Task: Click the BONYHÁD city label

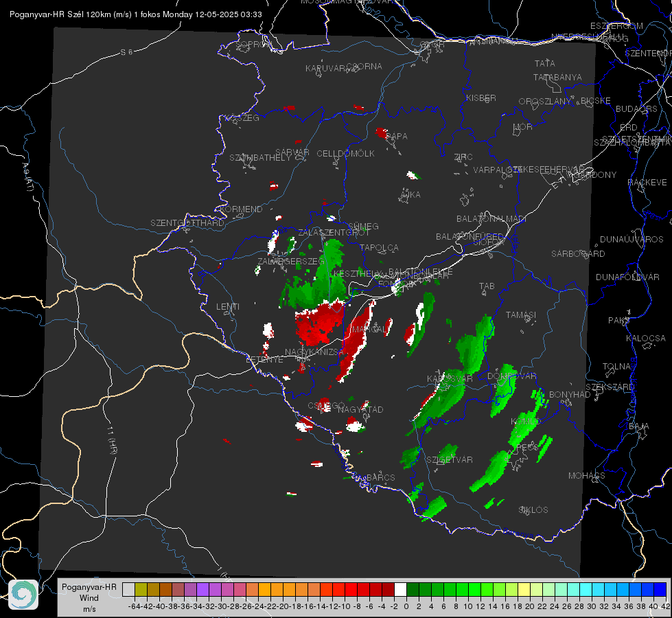Action: 570,395
